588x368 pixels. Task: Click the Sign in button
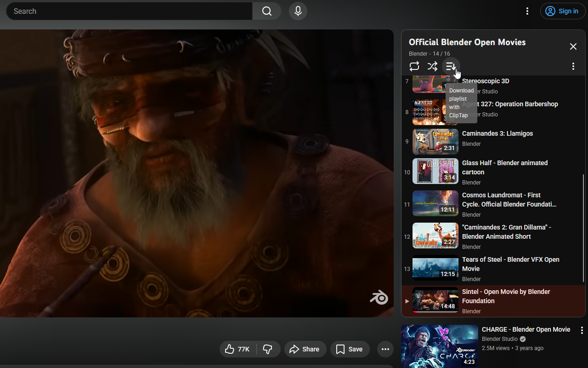point(563,11)
